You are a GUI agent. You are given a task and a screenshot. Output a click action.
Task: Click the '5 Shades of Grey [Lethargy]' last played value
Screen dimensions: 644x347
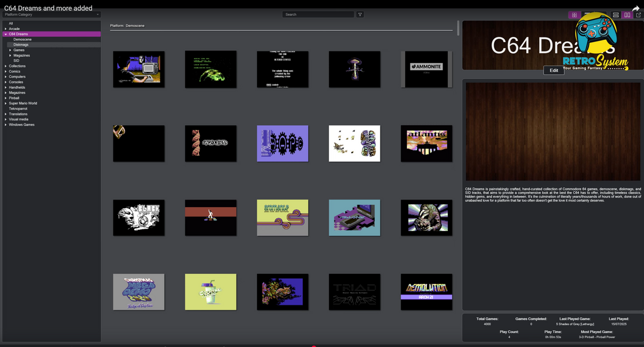click(575, 324)
